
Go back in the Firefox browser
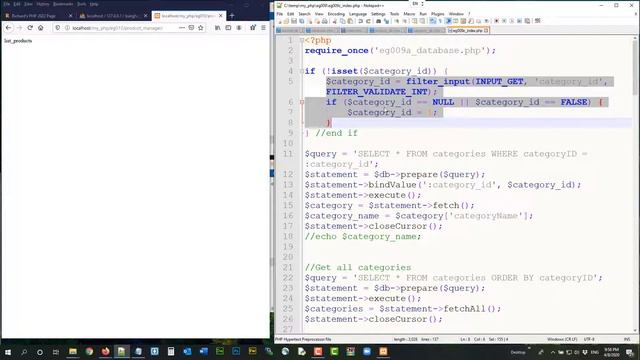click(9, 28)
